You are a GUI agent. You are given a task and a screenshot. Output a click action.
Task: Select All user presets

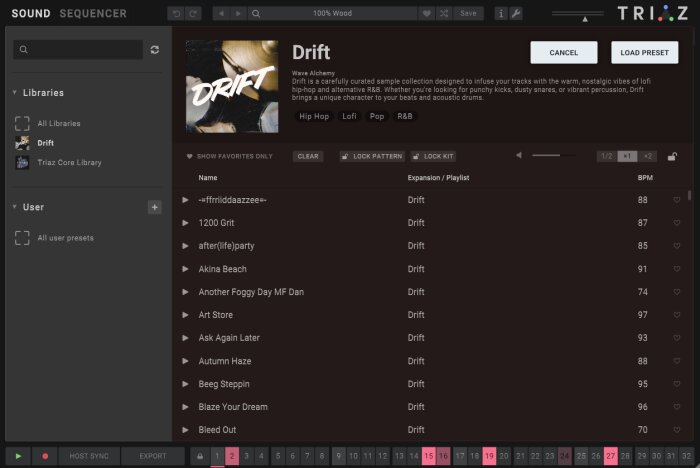click(x=54, y=238)
